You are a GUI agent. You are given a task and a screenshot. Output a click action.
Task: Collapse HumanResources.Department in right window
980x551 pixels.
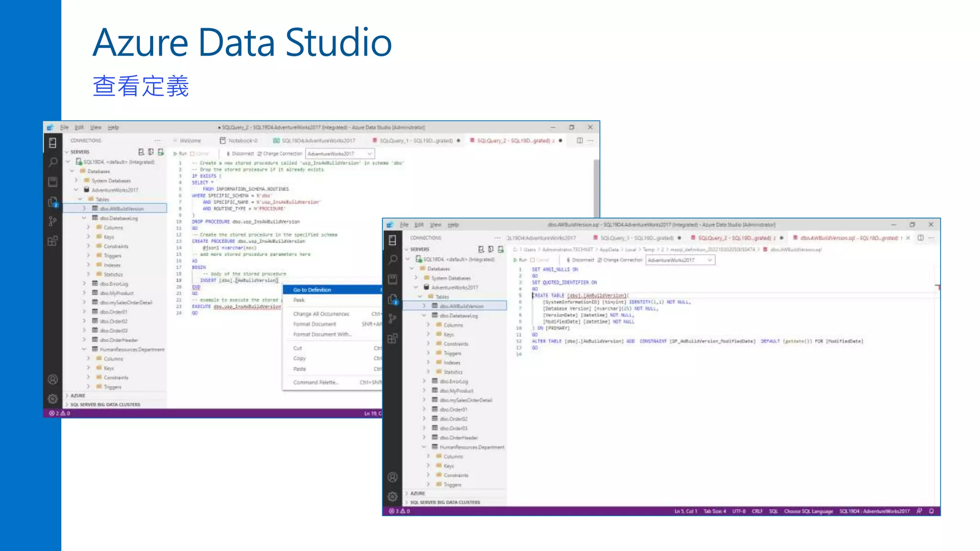(424, 447)
